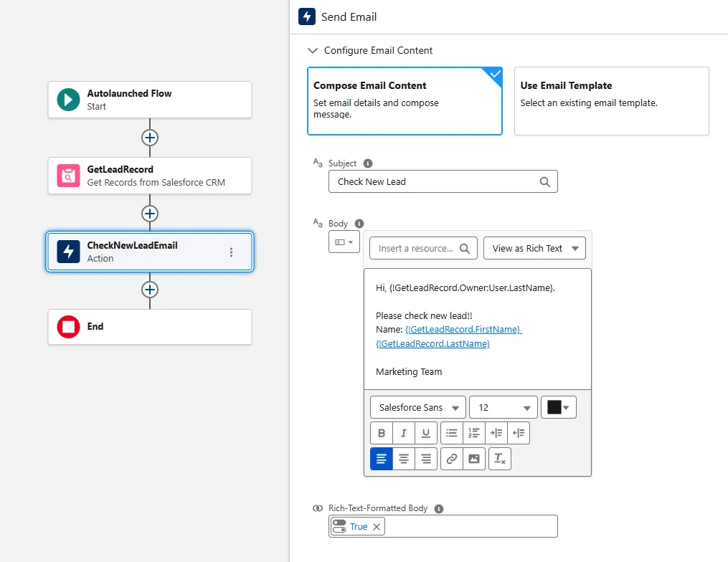728x562 pixels.
Task: Decrease paragraph indent
Action: 519,433
